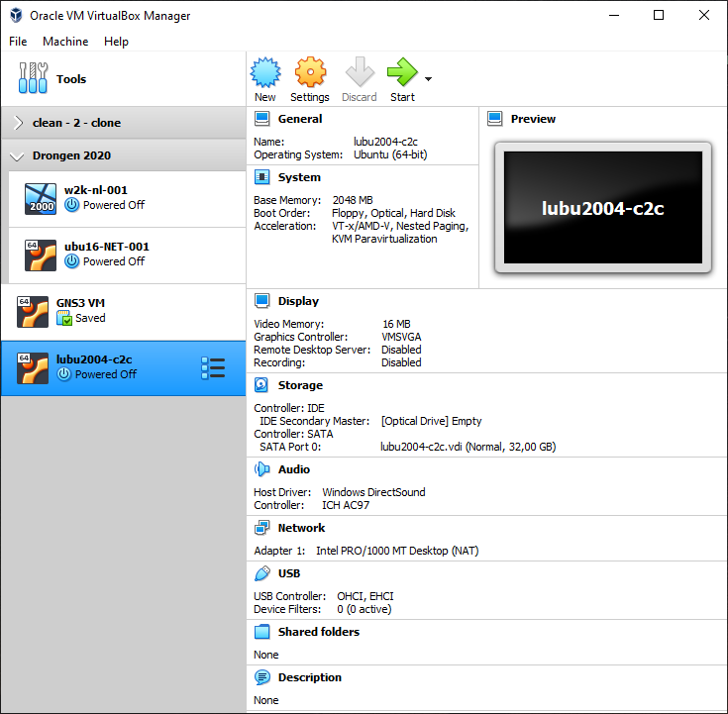Click the USB section icon
The width and height of the screenshot is (728, 714).
[x=261, y=573]
